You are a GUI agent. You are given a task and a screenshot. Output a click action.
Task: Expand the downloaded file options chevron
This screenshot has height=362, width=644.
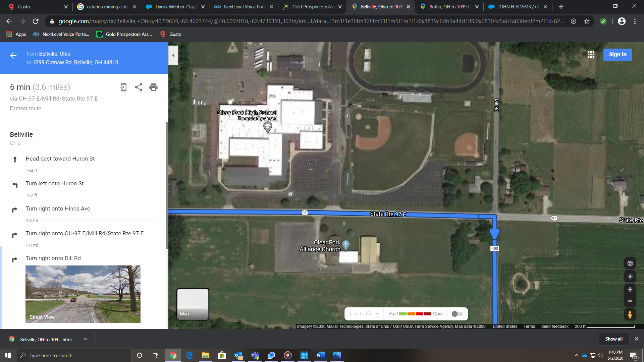coord(85,339)
